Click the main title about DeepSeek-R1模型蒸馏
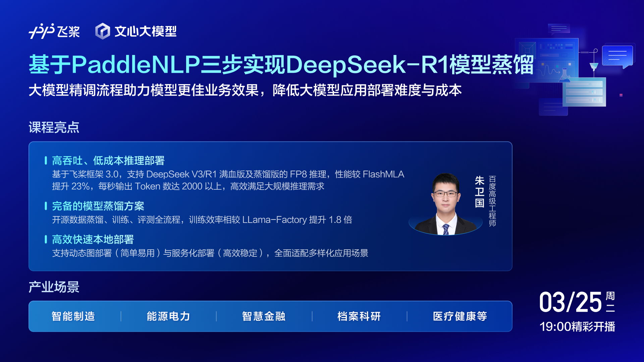 (x=281, y=64)
